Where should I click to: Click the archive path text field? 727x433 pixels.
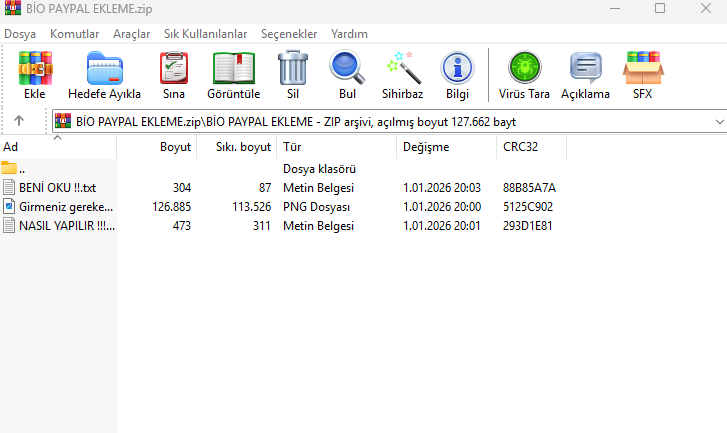click(389, 121)
